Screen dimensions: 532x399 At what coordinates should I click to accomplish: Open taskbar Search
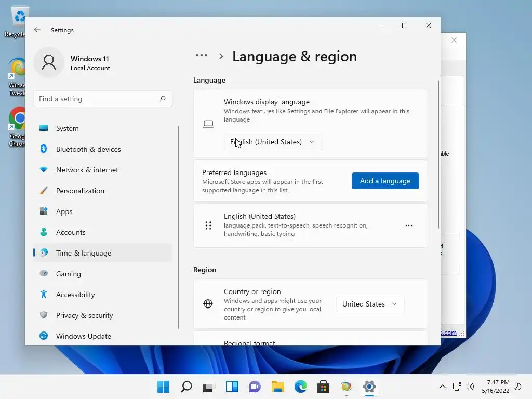[187, 387]
